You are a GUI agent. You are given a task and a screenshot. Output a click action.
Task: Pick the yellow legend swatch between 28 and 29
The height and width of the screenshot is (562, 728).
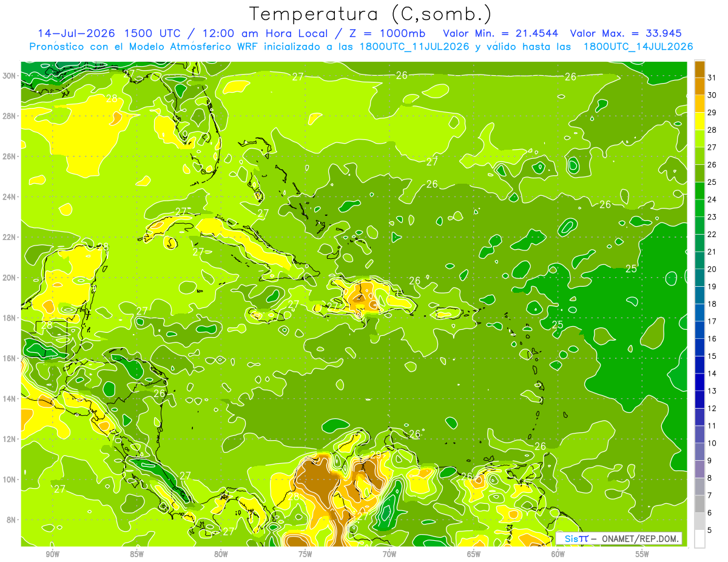tap(699, 121)
